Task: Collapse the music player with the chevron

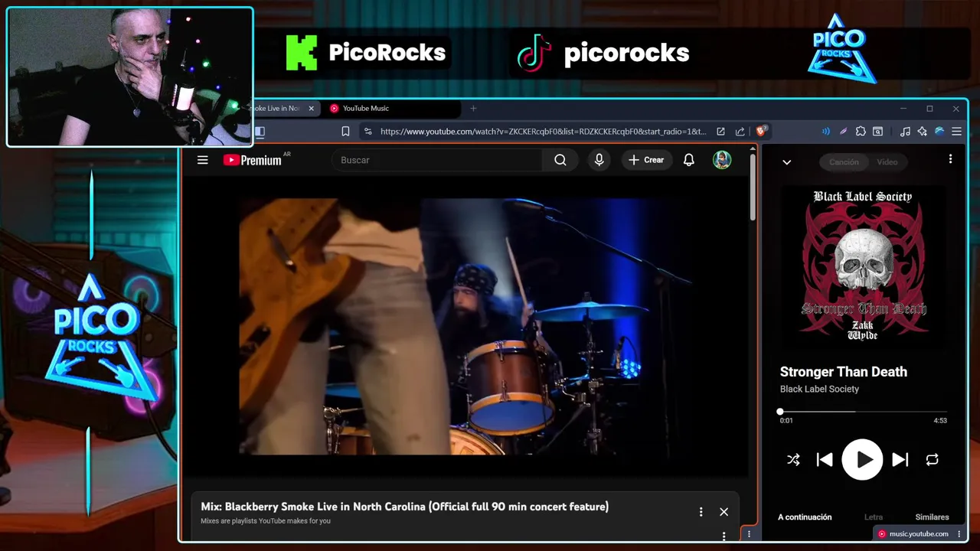Action: point(786,162)
